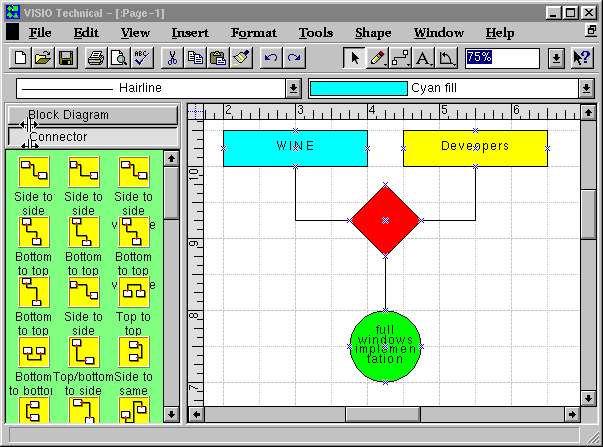Open the Shape menu
Screen dimensions: 603x447
tap(373, 33)
